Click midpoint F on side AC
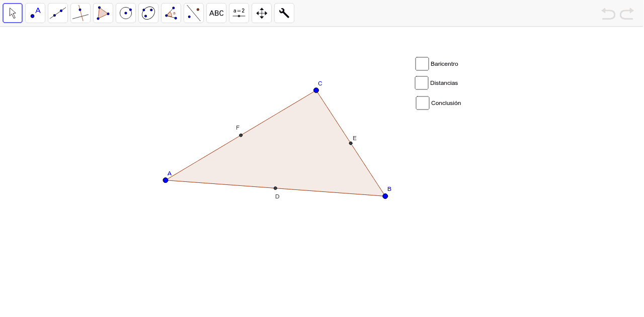Viewport: 644px width, 317px height. [241, 135]
